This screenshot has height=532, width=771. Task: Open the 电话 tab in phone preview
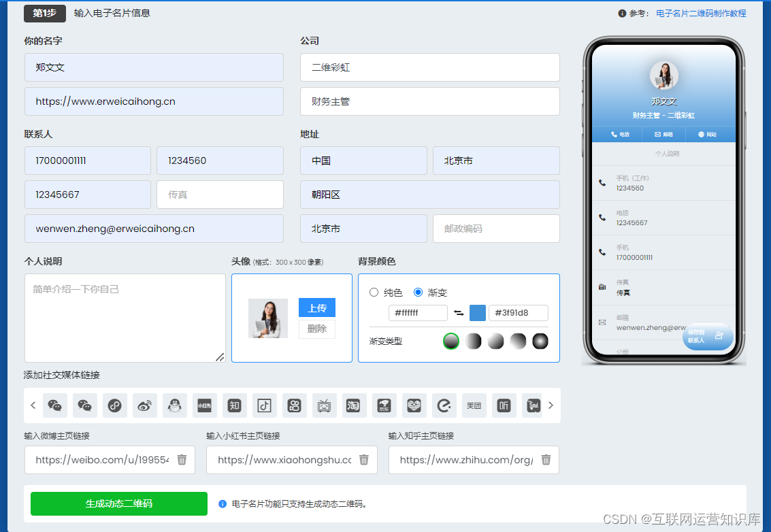coord(619,134)
